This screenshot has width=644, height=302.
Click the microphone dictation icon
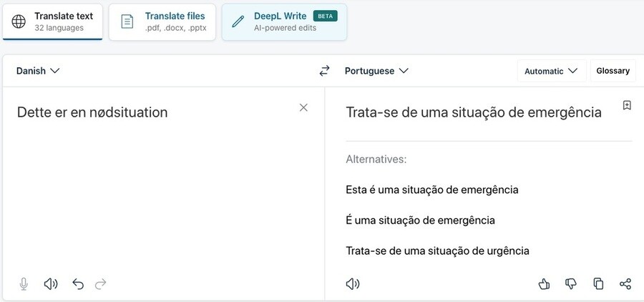pos(24,284)
